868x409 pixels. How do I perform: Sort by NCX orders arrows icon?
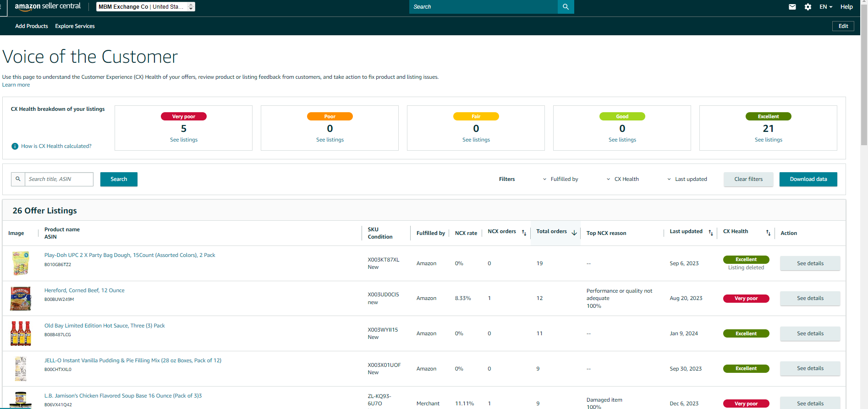[x=524, y=233]
